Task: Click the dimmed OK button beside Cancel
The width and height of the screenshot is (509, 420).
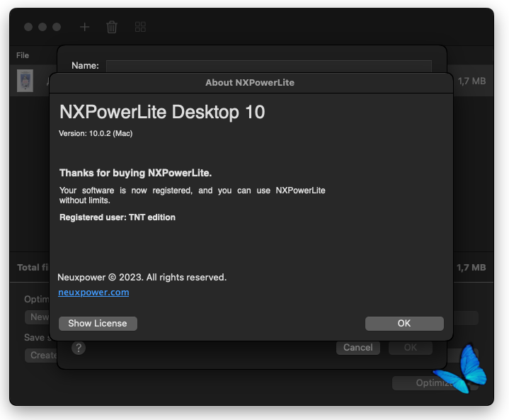Action: (x=411, y=348)
